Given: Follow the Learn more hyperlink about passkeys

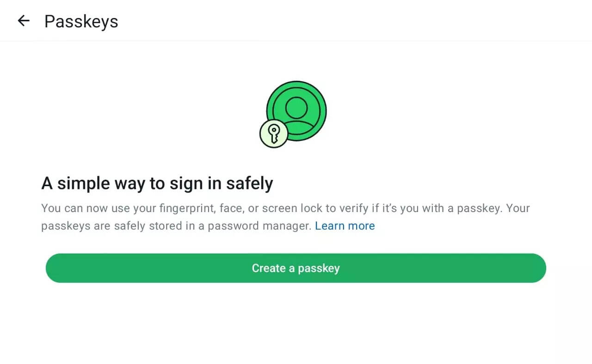Looking at the screenshot, I should [345, 225].
